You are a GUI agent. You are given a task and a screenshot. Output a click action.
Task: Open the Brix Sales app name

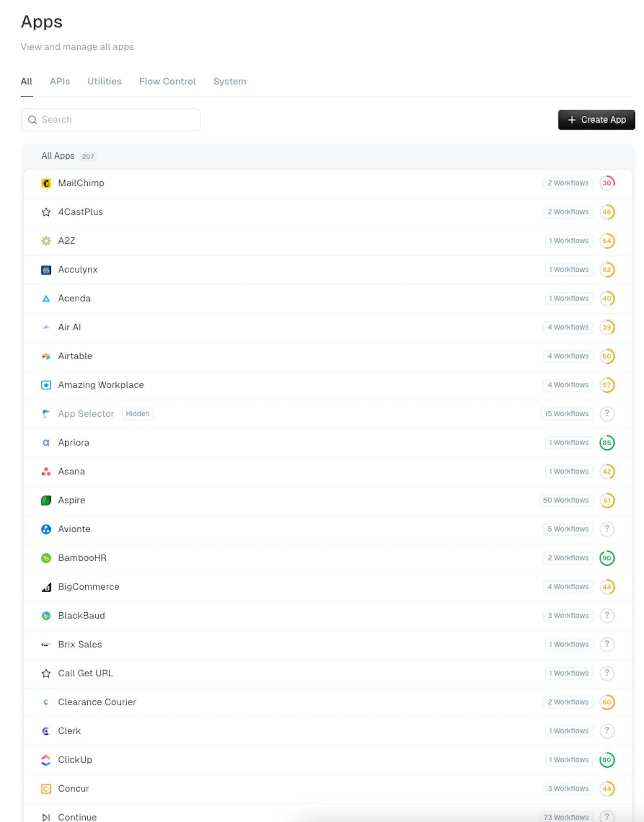tap(80, 645)
